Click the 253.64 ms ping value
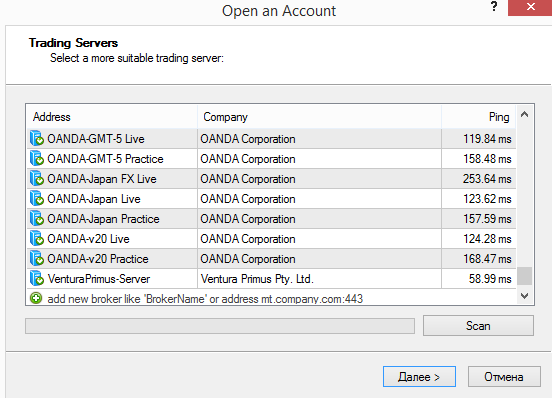The image size is (552, 398). pyautogui.click(x=487, y=179)
